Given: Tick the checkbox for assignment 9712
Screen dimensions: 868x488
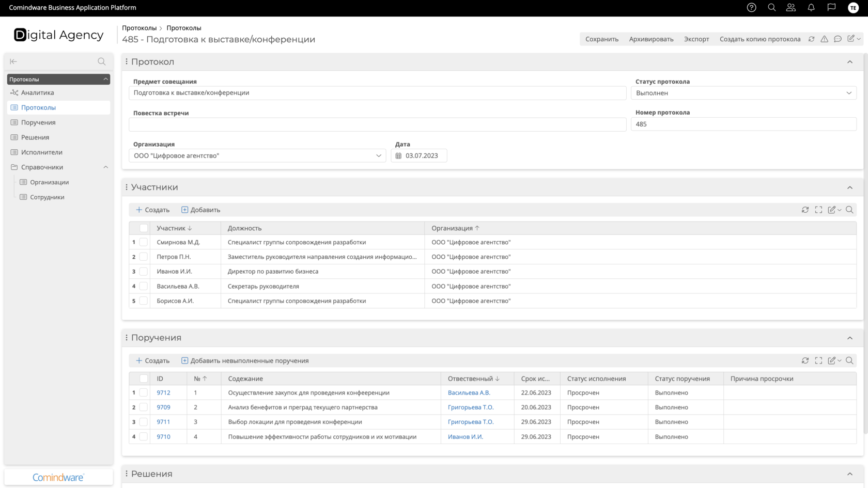Looking at the screenshot, I should 144,393.
